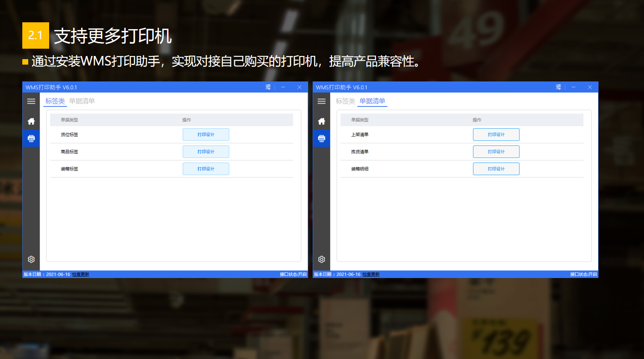This screenshot has width=644, height=359.
Task: Switch to 标签类 tab in right window
Action: coord(345,101)
